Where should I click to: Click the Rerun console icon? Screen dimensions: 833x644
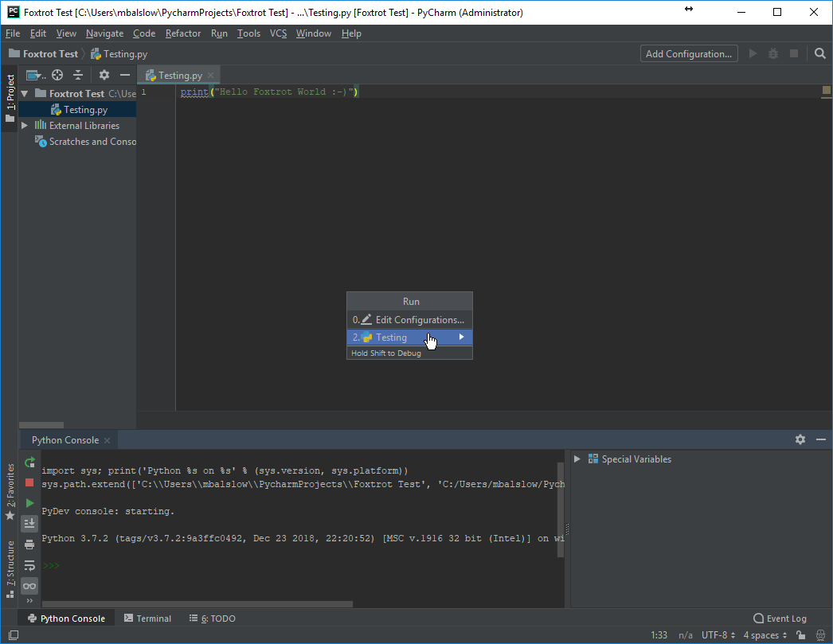pyautogui.click(x=29, y=462)
